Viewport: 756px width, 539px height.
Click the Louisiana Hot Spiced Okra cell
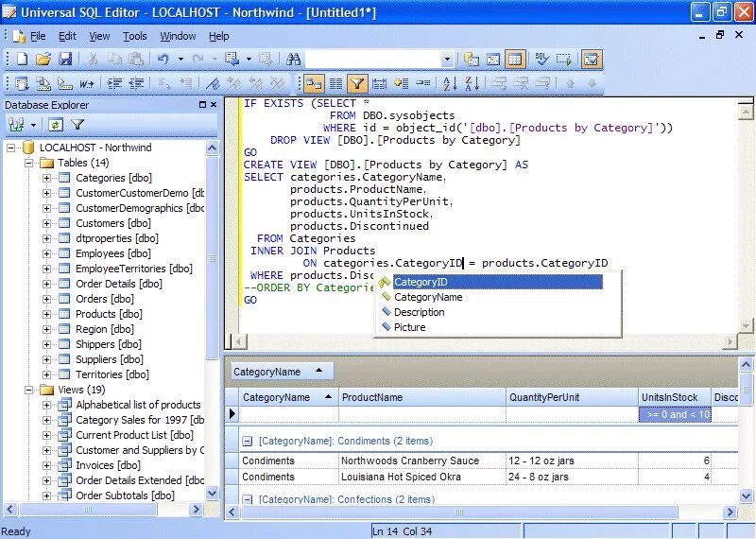click(422, 478)
